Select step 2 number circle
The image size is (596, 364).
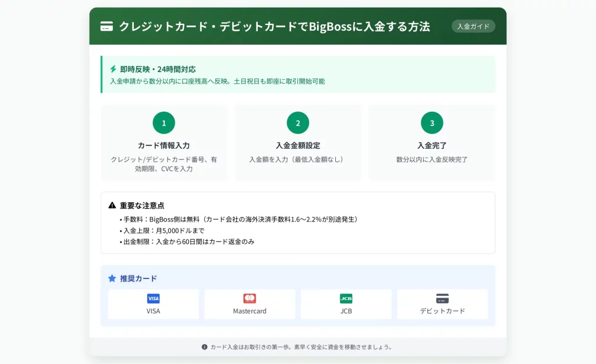298,123
